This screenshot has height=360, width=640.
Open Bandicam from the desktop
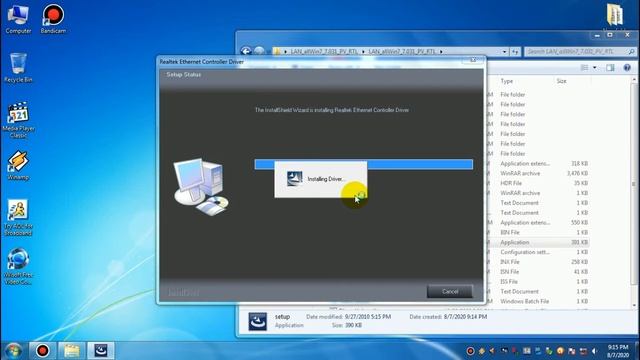click(53, 18)
